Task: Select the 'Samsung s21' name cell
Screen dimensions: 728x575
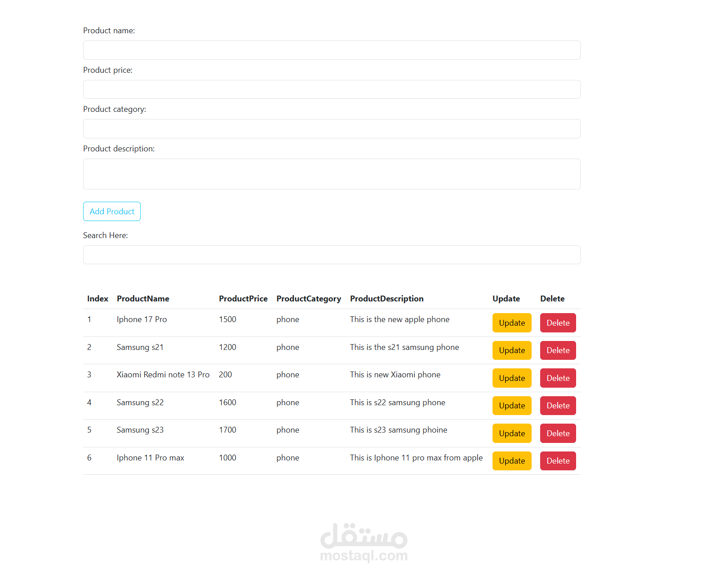Action: (140, 347)
